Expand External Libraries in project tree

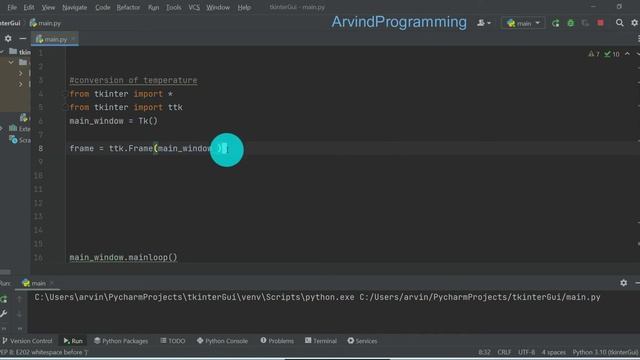tap(2, 129)
